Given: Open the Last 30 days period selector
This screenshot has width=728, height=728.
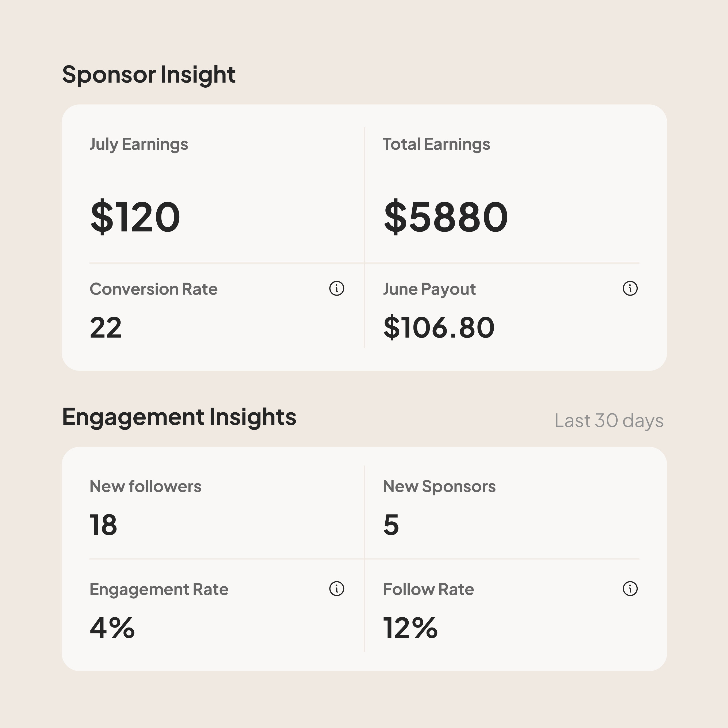Looking at the screenshot, I should pyautogui.click(x=609, y=420).
